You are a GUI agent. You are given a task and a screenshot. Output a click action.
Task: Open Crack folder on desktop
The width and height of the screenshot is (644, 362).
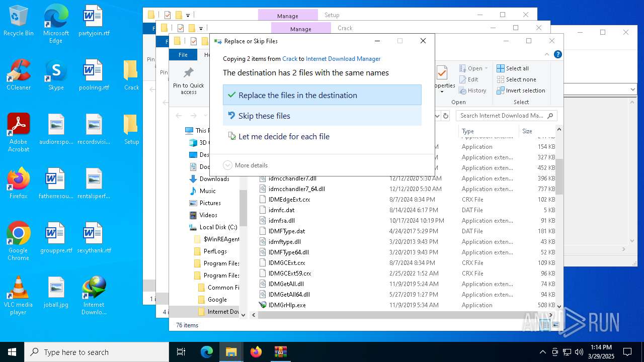pyautogui.click(x=131, y=75)
